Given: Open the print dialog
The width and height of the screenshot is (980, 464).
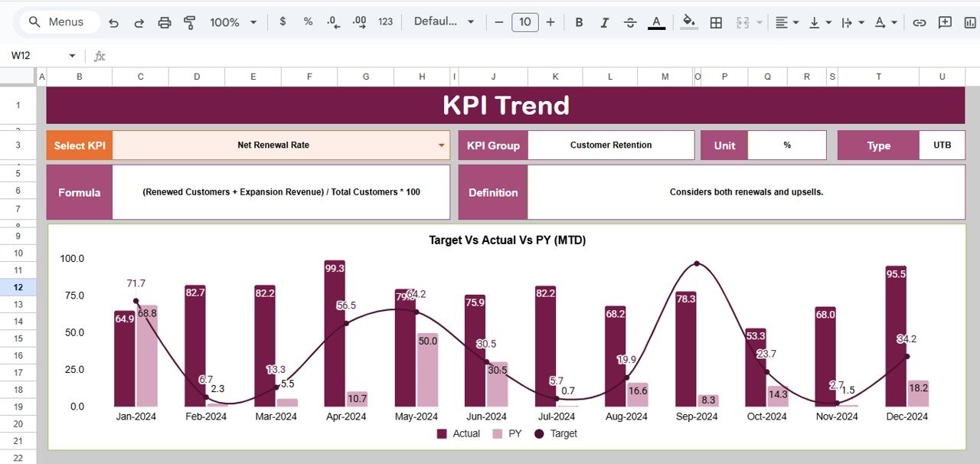Looking at the screenshot, I should pyautogui.click(x=165, y=22).
